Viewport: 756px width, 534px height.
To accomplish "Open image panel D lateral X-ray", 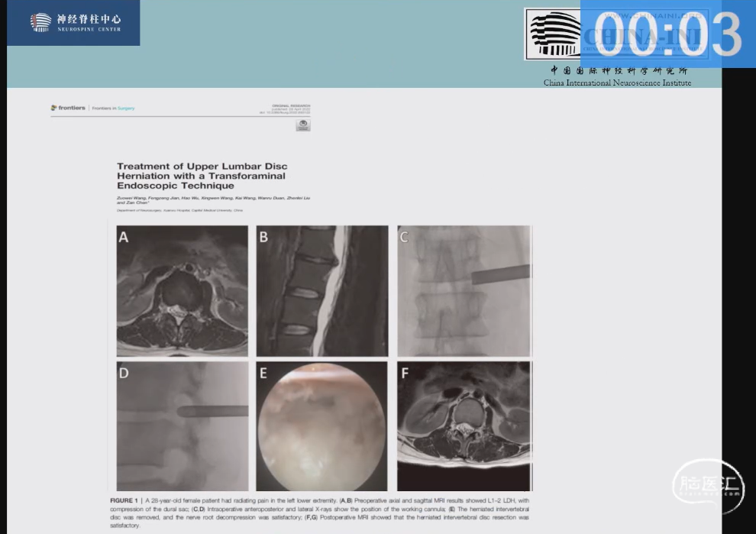I will (x=183, y=426).
